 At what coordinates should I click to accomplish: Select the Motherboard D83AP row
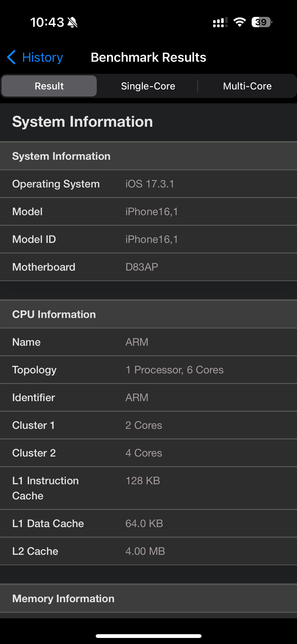148,267
